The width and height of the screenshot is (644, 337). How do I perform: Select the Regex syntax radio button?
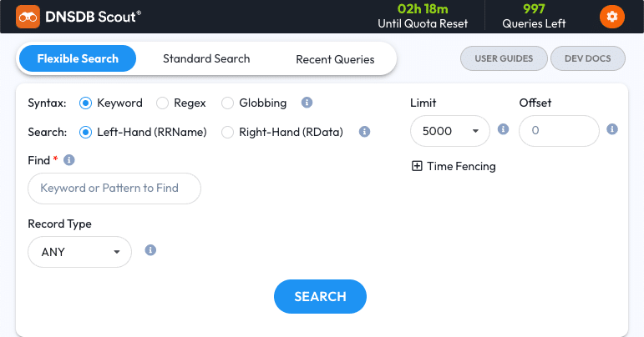pos(162,103)
